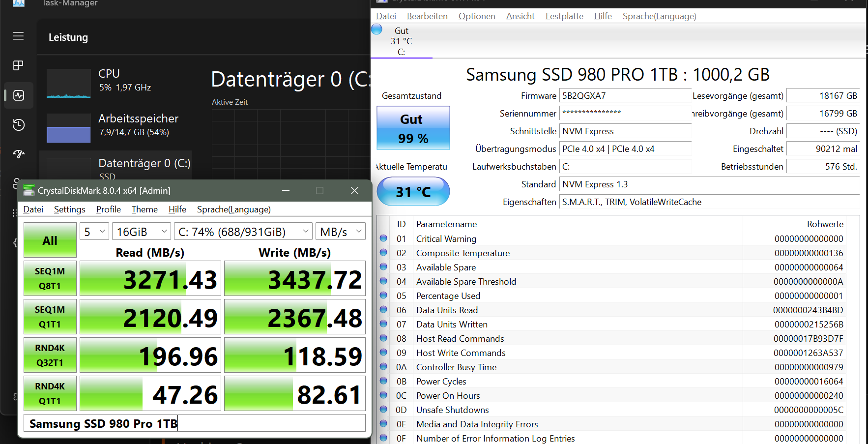Click the SEQ1M Q8T1 read result 3271.43
868x444 pixels.
coord(150,278)
